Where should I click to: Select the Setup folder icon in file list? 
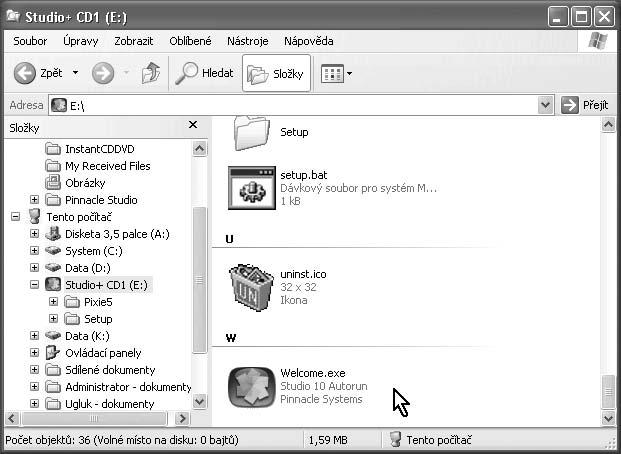click(251, 134)
